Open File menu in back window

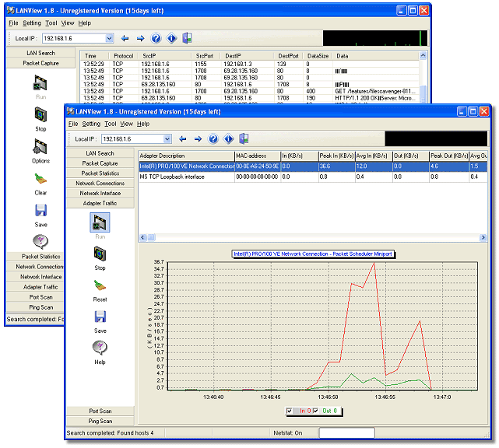[13, 23]
